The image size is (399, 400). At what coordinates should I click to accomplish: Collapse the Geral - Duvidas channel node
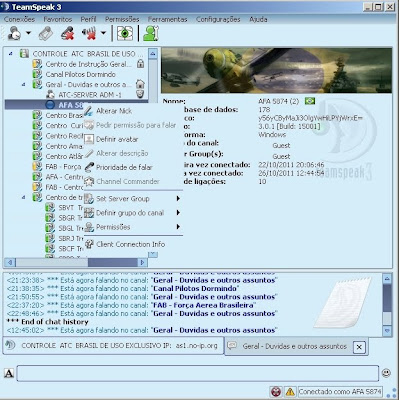point(24,84)
